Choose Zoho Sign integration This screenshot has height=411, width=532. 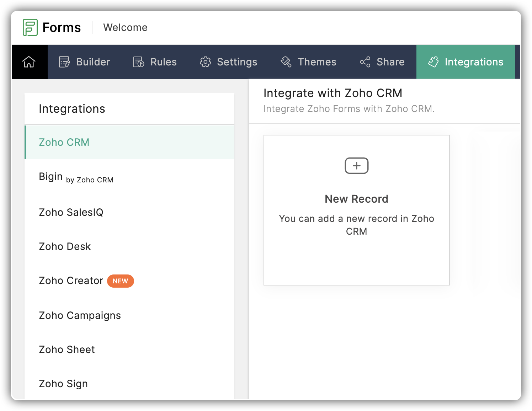(63, 384)
